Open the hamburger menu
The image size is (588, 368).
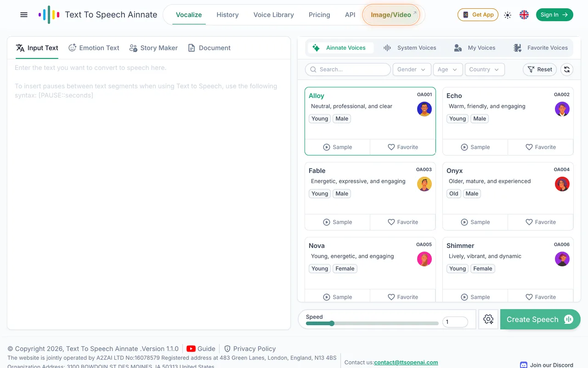24,15
